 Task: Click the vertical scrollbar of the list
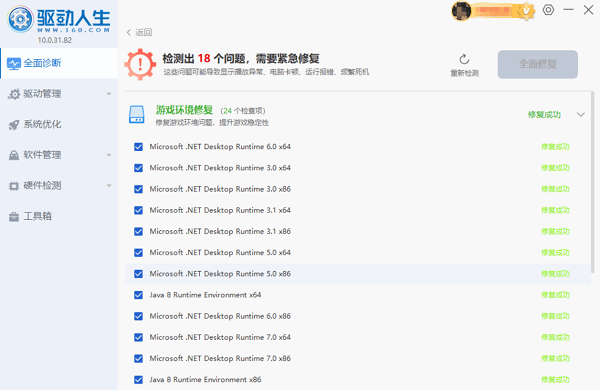pos(592,182)
